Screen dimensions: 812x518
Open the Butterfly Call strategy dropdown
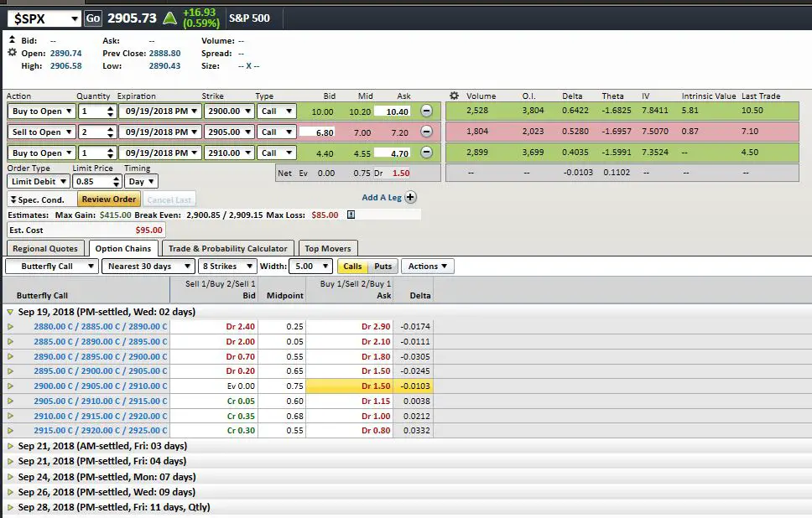pos(52,266)
